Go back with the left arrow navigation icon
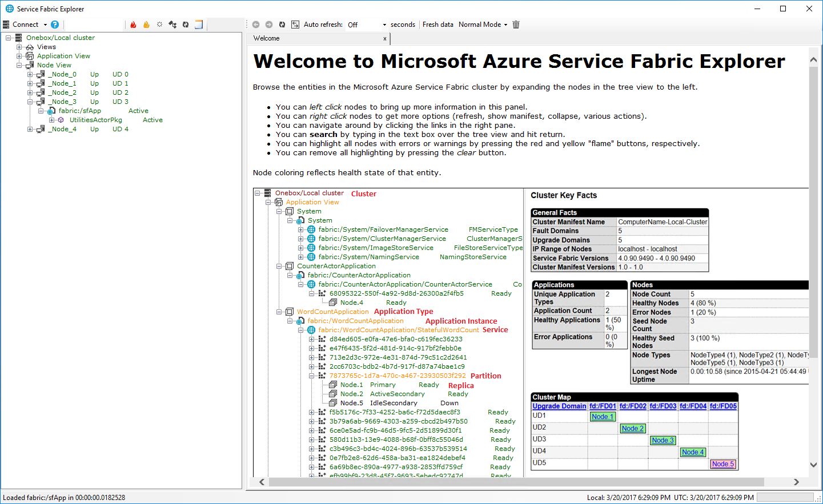The image size is (823, 504). 256,25
